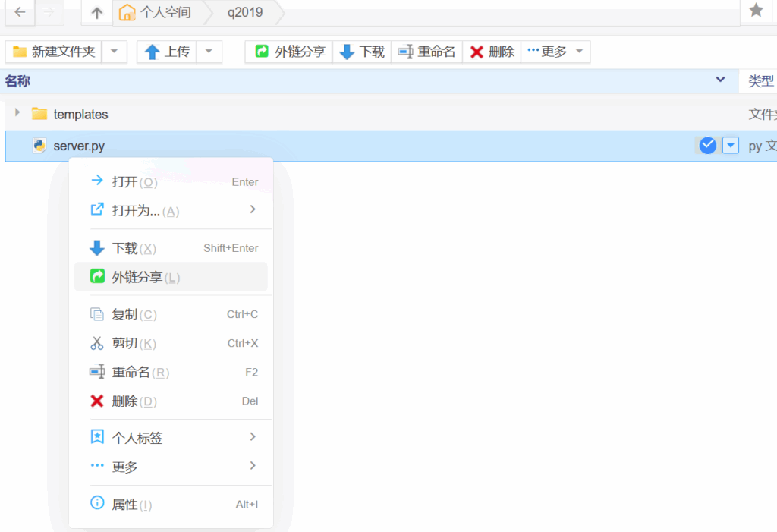Image resolution: width=777 pixels, height=532 pixels.
Task: Click the 个人空间 home breadcrumb
Action: 156,12
